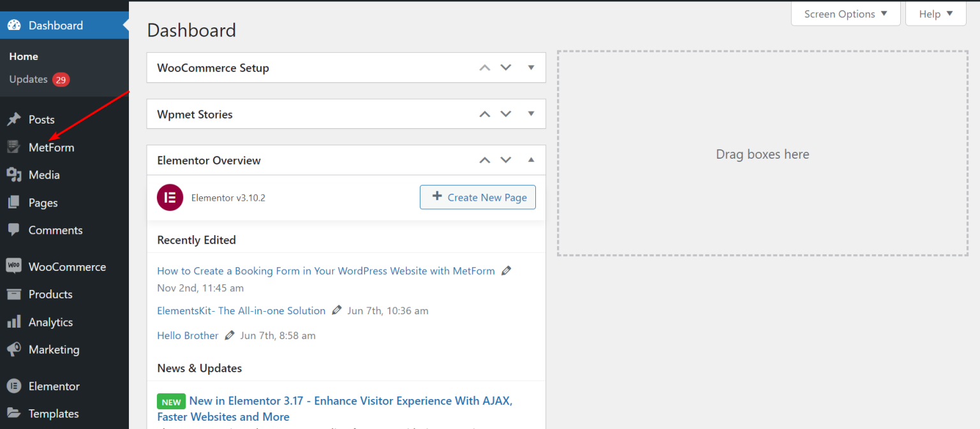Click the Media icon in sidebar
This screenshot has width=980, height=429.
(13, 175)
